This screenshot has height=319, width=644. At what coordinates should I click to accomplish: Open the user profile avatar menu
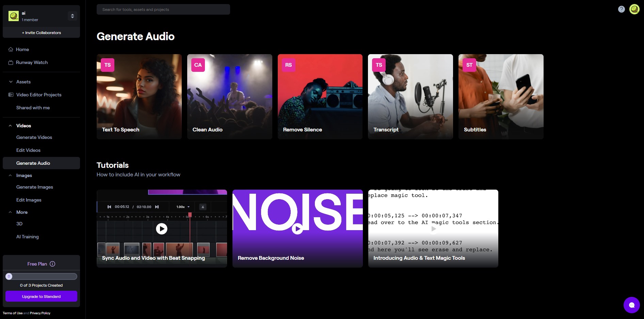[634, 9]
